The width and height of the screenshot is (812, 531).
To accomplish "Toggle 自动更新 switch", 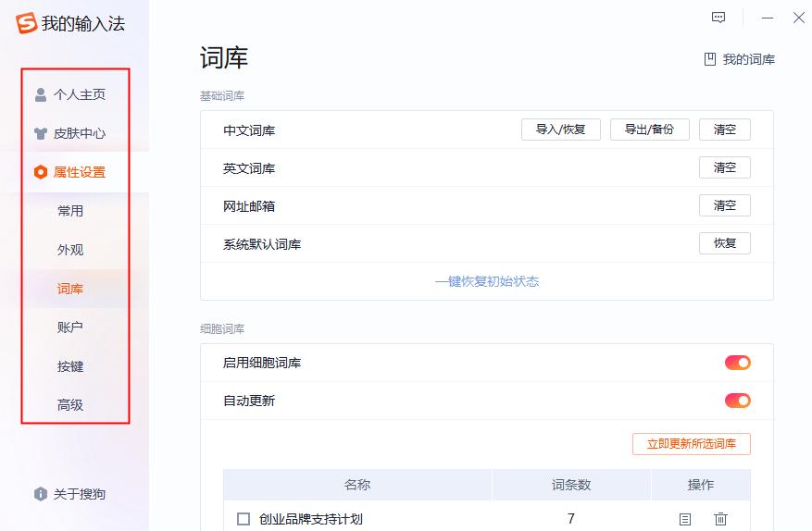I will tap(737, 401).
